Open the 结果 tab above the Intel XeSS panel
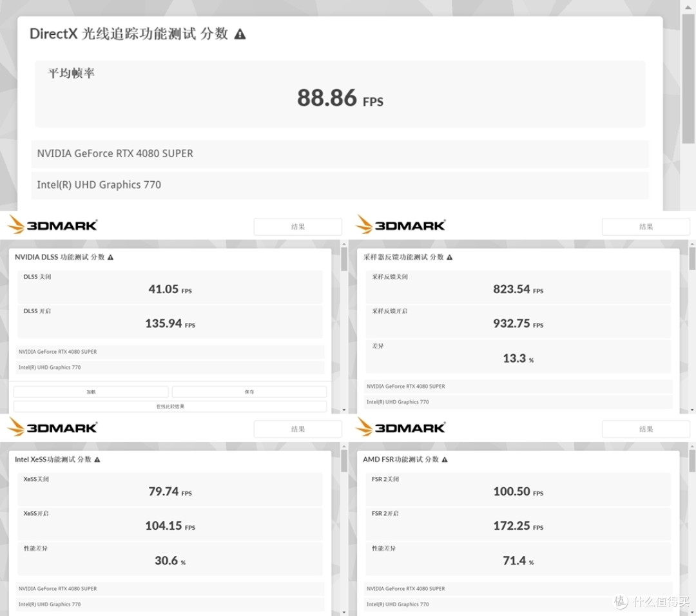The image size is (696, 616). point(298,429)
